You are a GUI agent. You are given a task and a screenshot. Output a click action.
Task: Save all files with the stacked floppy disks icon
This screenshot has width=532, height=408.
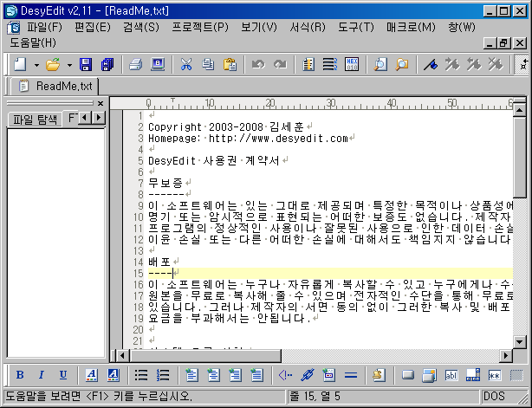(107, 64)
